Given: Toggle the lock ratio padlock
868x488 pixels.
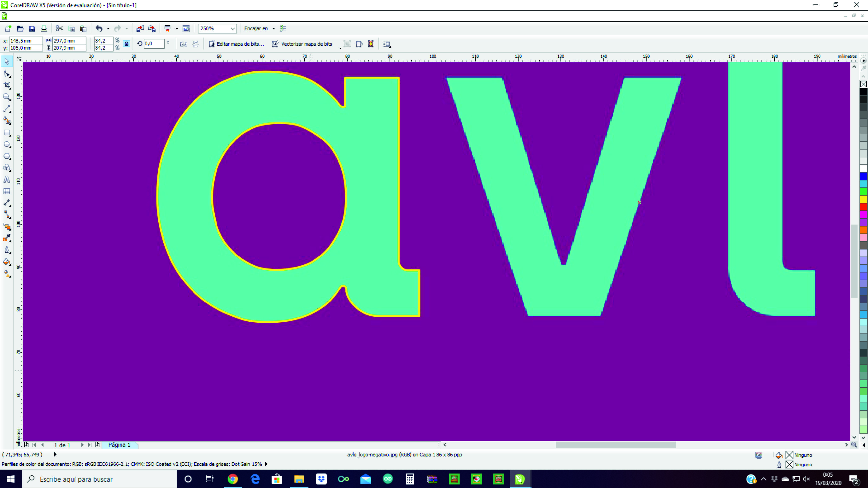Looking at the screenshot, I should click(126, 44).
